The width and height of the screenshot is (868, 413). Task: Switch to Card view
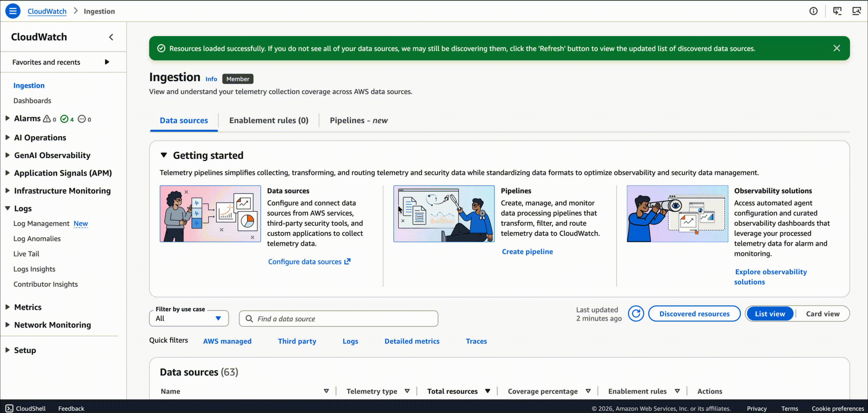coord(822,314)
